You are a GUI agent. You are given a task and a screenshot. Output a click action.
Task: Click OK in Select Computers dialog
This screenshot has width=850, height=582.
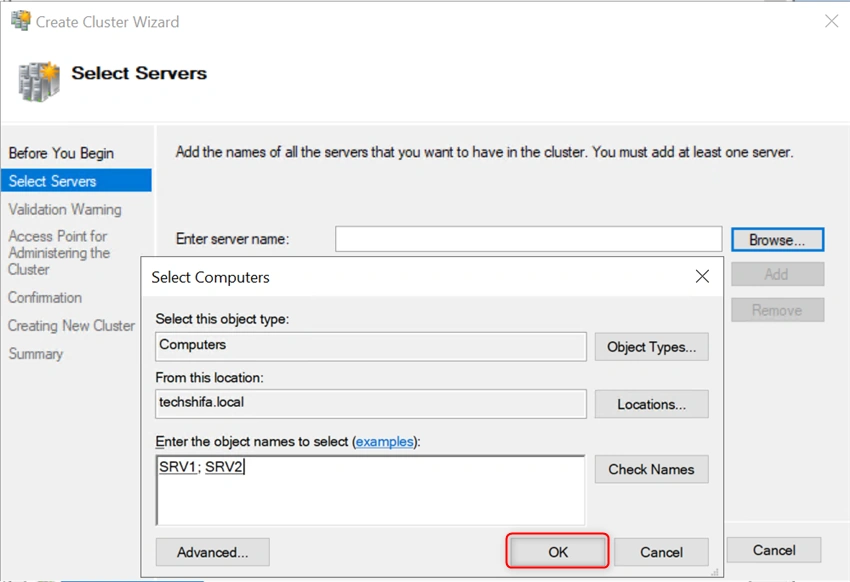point(557,552)
